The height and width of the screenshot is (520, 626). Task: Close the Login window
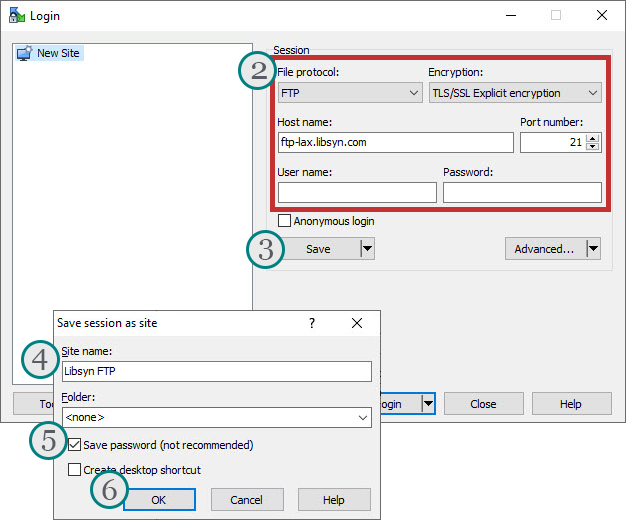click(x=602, y=16)
